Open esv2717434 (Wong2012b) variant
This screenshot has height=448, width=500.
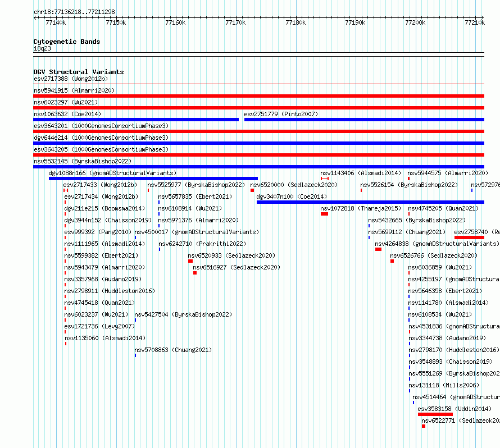tap(101, 196)
